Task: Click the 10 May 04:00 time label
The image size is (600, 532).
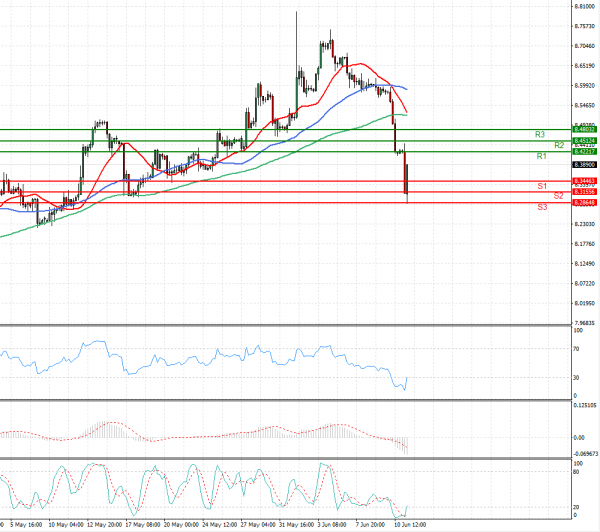Action: (66, 524)
